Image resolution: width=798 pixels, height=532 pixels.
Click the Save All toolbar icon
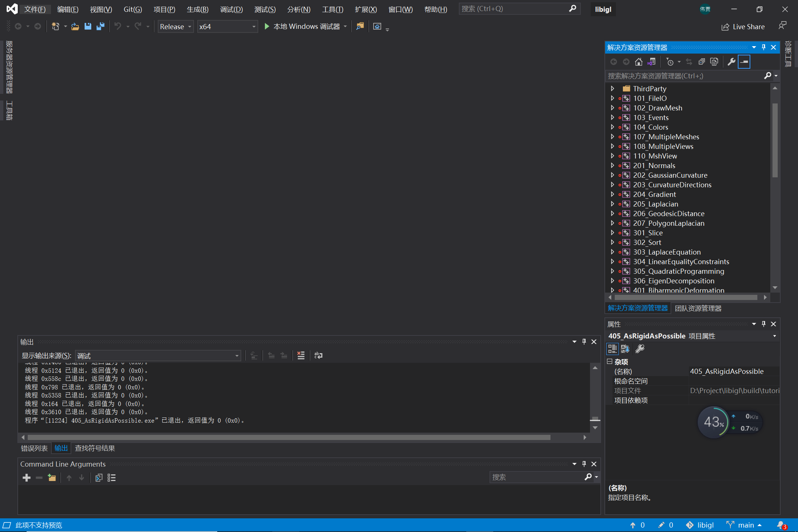pos(100,26)
